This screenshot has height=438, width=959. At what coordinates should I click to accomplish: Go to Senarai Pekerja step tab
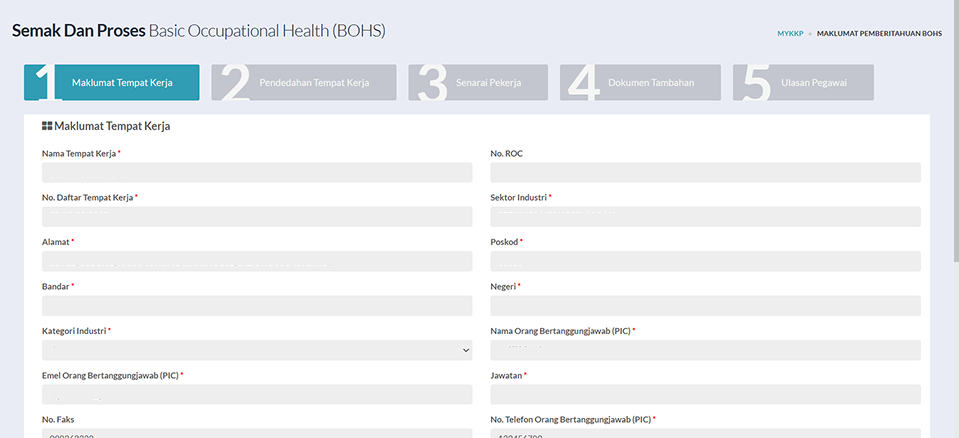478,83
